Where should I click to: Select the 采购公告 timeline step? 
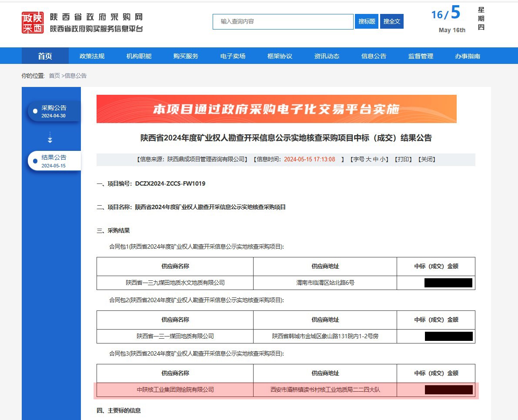coord(54,111)
